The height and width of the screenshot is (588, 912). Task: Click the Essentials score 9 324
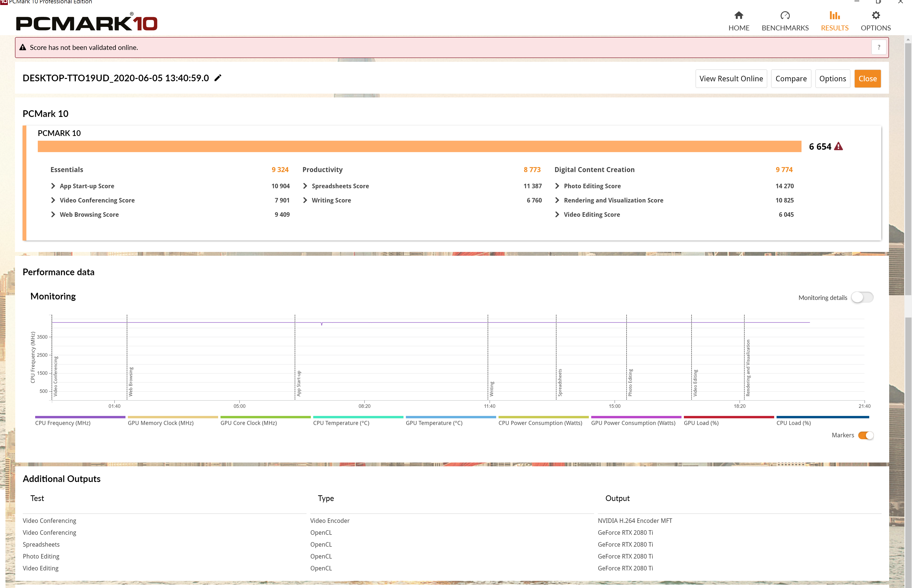(280, 169)
